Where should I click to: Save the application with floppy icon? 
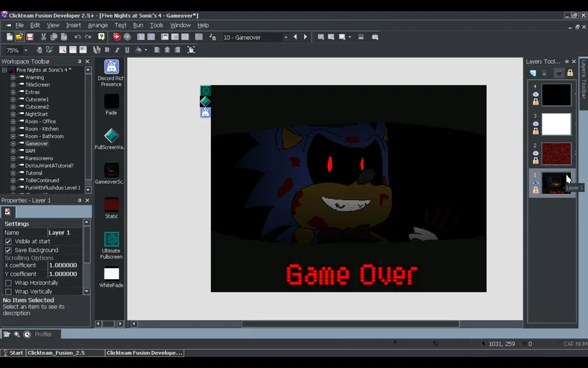pyautogui.click(x=29, y=37)
